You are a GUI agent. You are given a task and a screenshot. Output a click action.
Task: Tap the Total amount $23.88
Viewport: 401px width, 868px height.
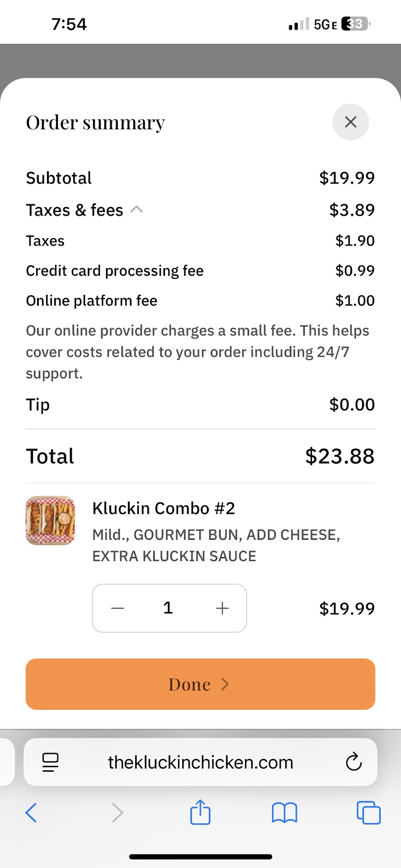tap(340, 456)
